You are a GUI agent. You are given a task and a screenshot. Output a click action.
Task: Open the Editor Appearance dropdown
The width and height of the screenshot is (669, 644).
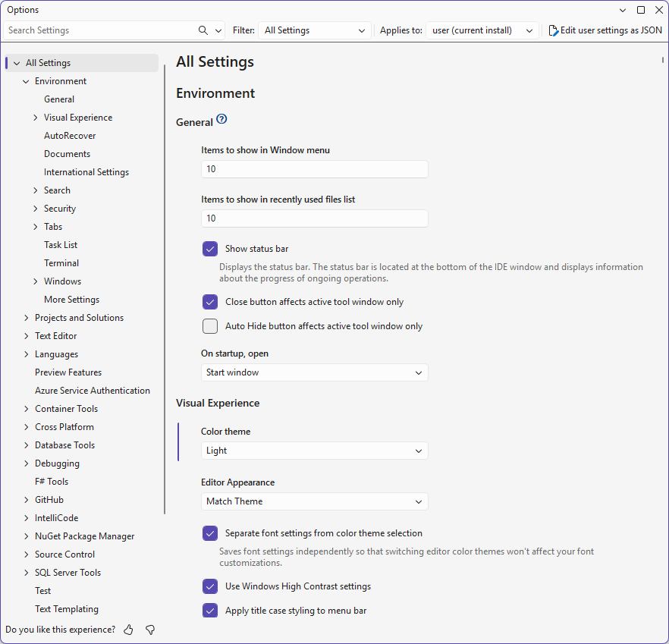point(315,501)
